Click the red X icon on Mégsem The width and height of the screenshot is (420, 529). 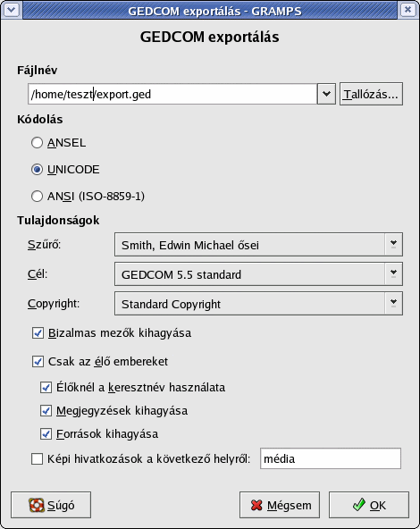(256, 505)
